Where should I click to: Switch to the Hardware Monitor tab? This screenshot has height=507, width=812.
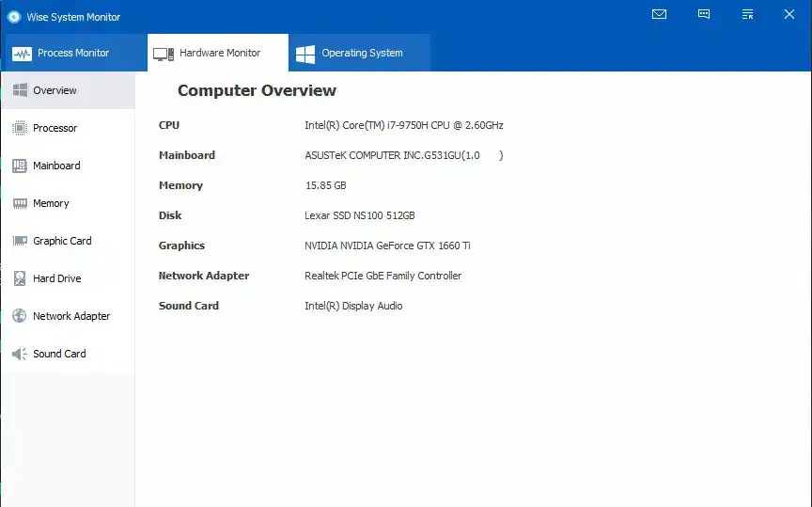pos(218,53)
